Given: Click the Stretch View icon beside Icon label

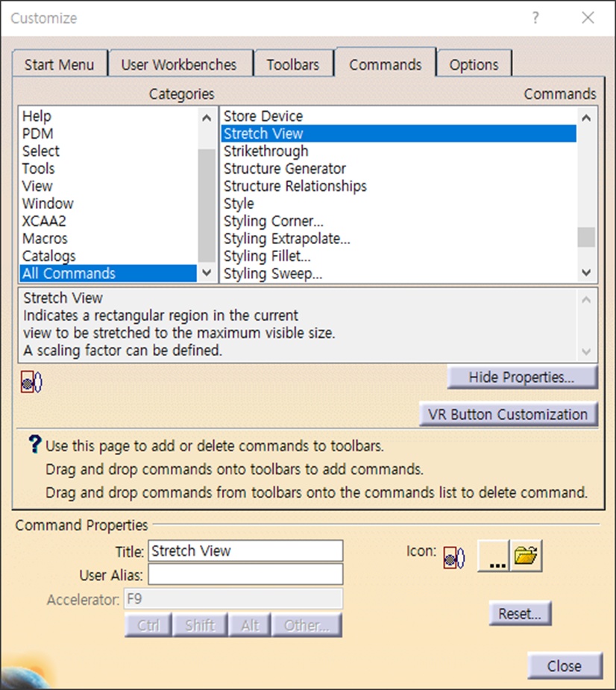Looking at the screenshot, I should [x=453, y=558].
